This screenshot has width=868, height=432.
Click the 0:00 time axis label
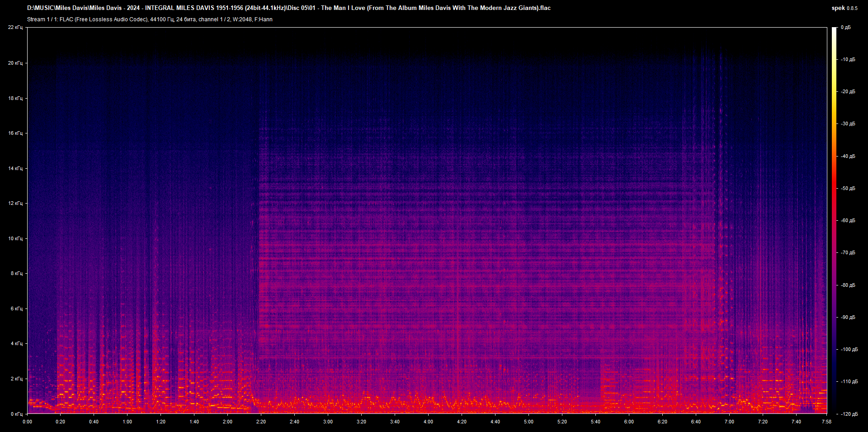(x=27, y=422)
